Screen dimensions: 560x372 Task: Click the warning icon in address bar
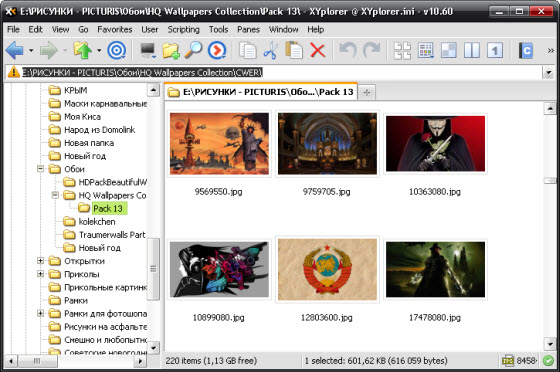pyautogui.click(x=14, y=72)
